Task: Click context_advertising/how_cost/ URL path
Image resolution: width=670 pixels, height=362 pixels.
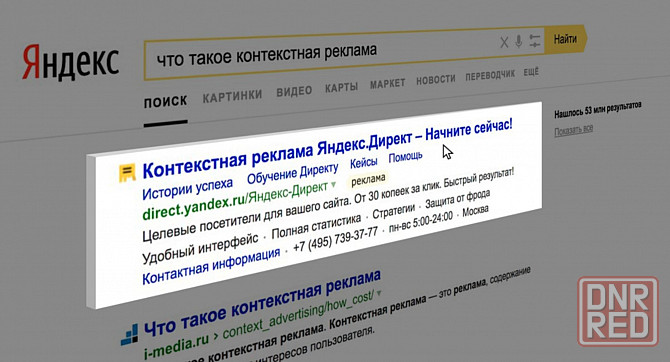Action: click(x=299, y=314)
